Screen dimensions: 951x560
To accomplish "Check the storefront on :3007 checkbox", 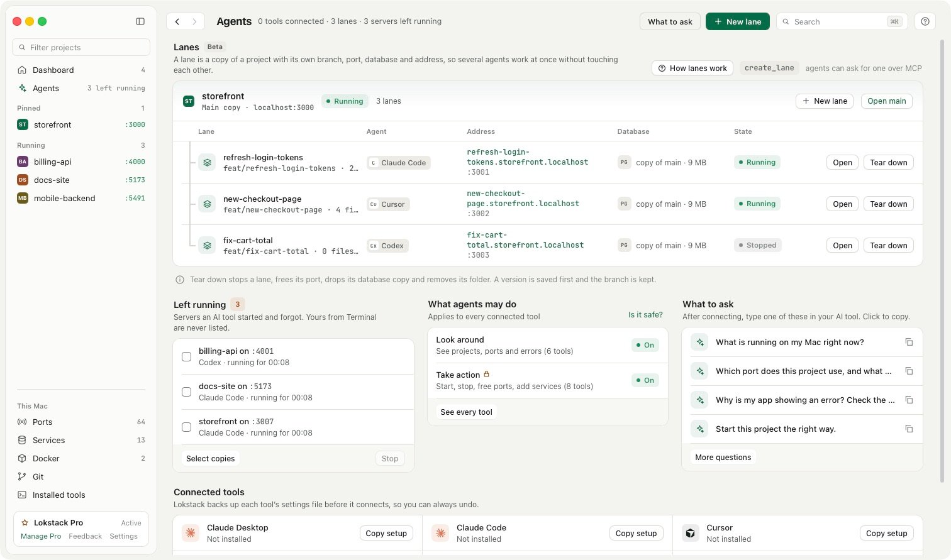I will click(x=186, y=427).
